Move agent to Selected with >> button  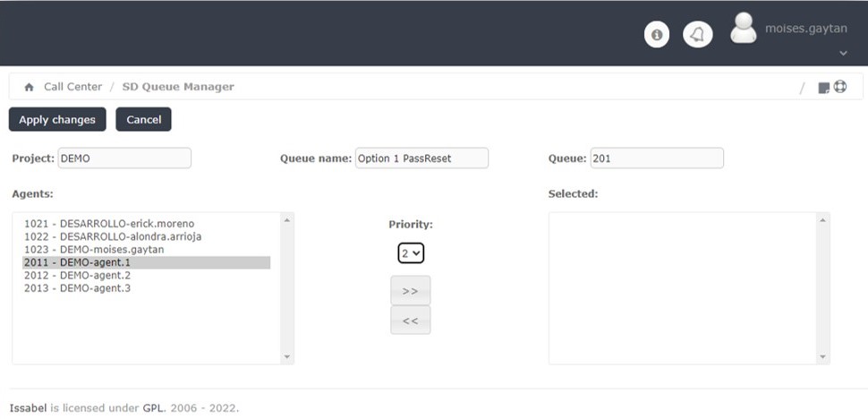[x=410, y=291]
